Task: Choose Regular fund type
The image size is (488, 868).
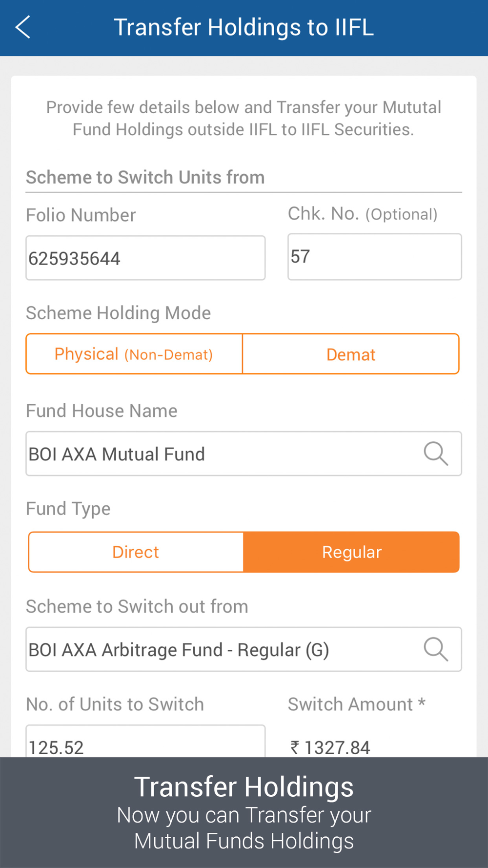Action: [x=351, y=552]
